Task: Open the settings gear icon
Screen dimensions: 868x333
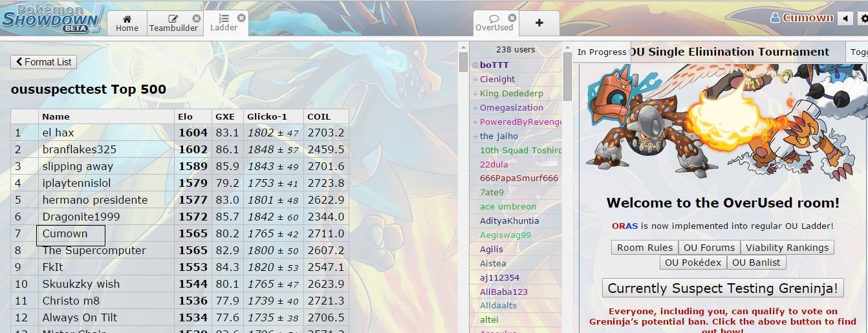Action: [863, 19]
